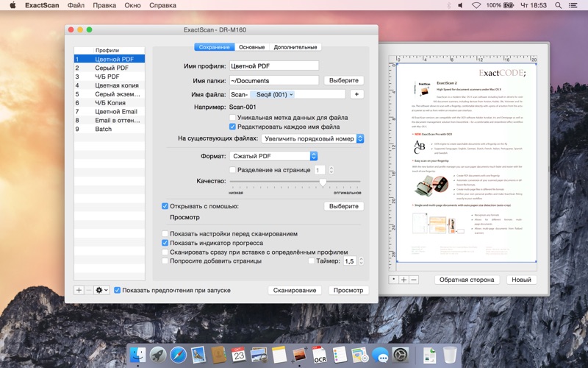Click 'Обратная сторона' in preview window

pyautogui.click(x=467, y=280)
